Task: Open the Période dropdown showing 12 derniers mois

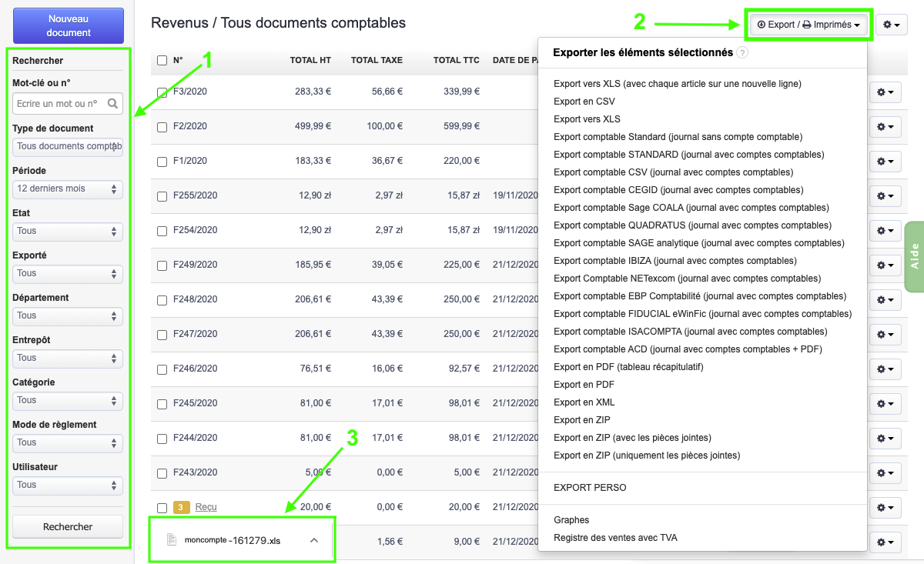Action: click(x=68, y=189)
